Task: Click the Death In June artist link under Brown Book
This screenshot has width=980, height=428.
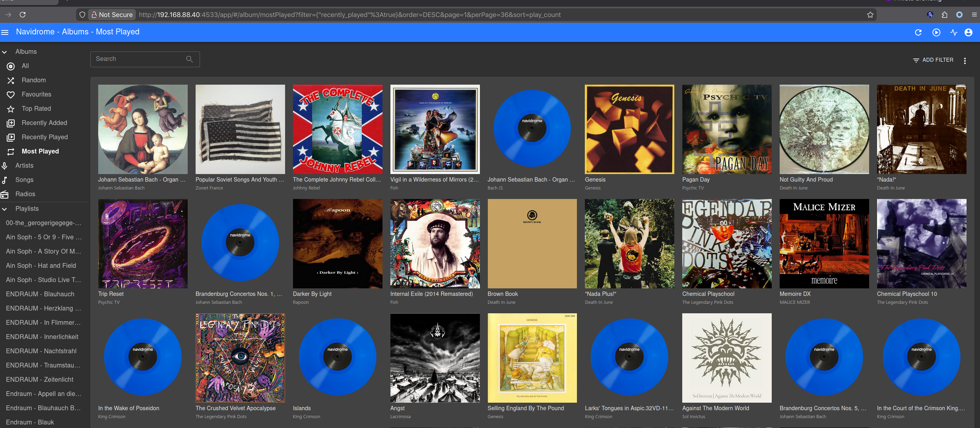Action: coord(501,302)
